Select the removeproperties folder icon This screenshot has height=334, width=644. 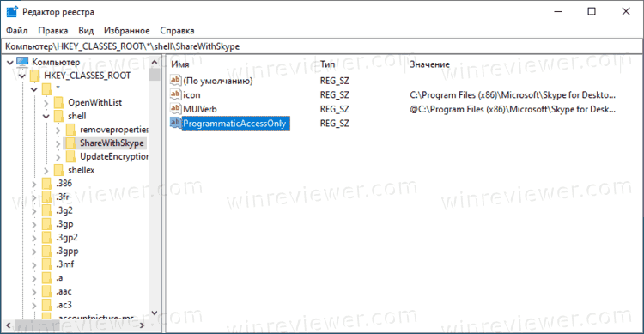click(x=70, y=130)
